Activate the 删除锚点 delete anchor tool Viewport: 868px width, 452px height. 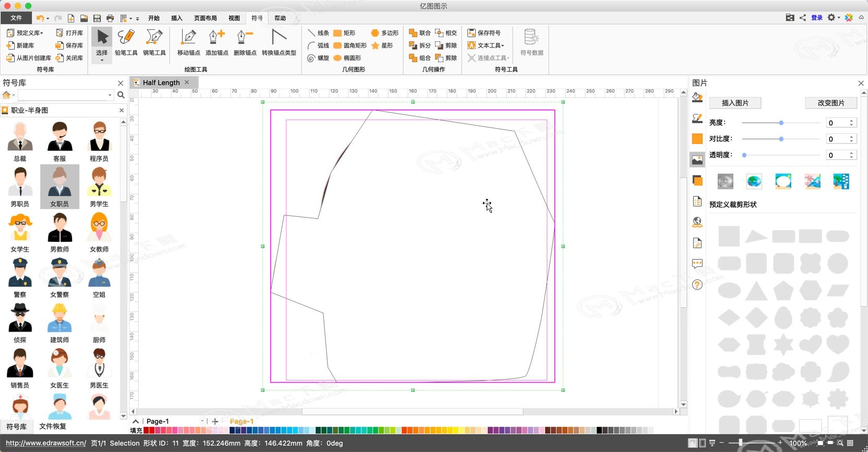(245, 43)
